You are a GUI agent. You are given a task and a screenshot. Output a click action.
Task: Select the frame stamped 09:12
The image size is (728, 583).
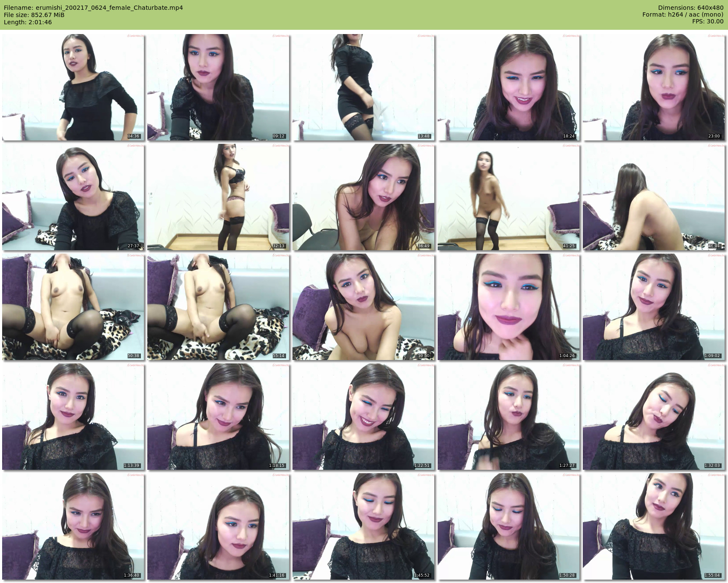coord(218,87)
